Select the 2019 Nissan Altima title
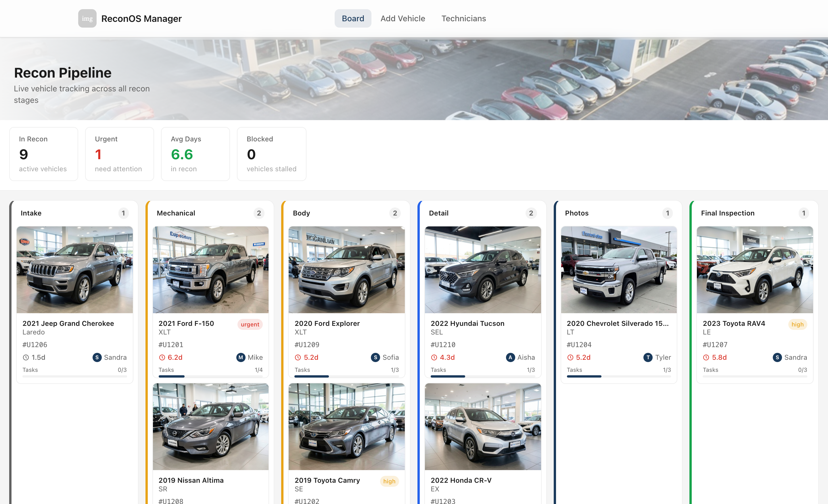Screen dimensions: 828x504 191,480
